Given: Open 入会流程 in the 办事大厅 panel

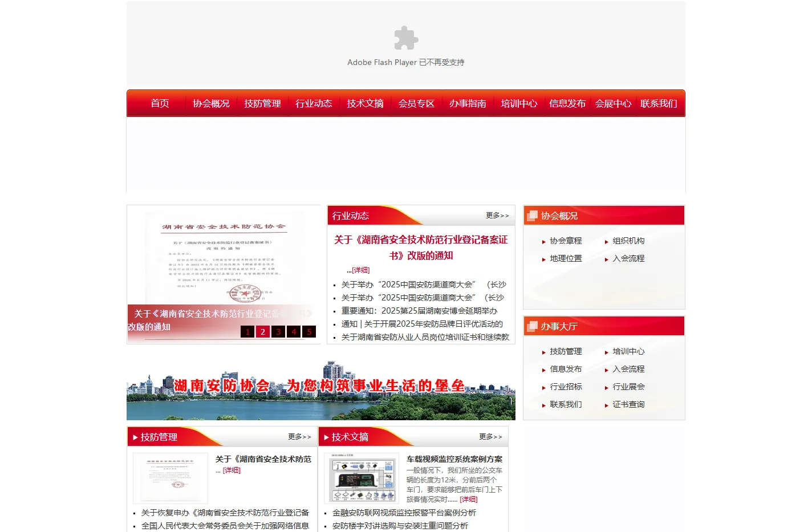Looking at the screenshot, I should click(x=628, y=369).
